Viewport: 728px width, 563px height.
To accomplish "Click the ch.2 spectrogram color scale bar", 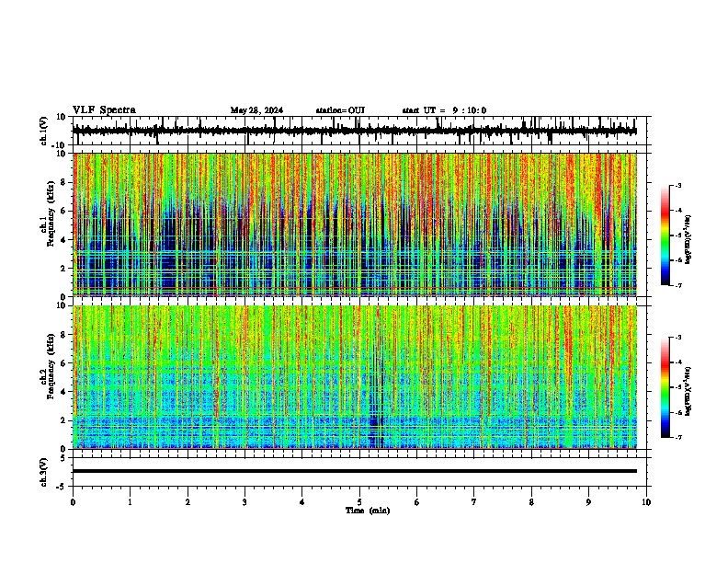I will 665,387.
